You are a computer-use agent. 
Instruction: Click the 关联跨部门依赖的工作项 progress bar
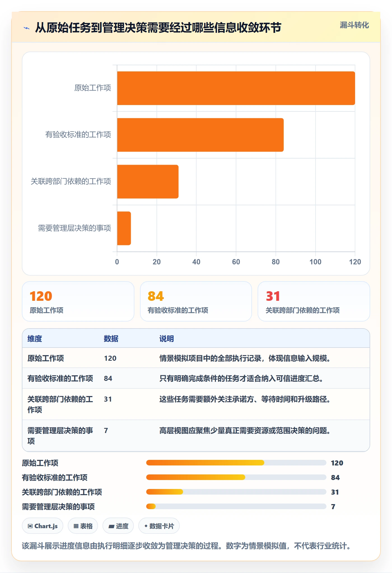point(236,492)
